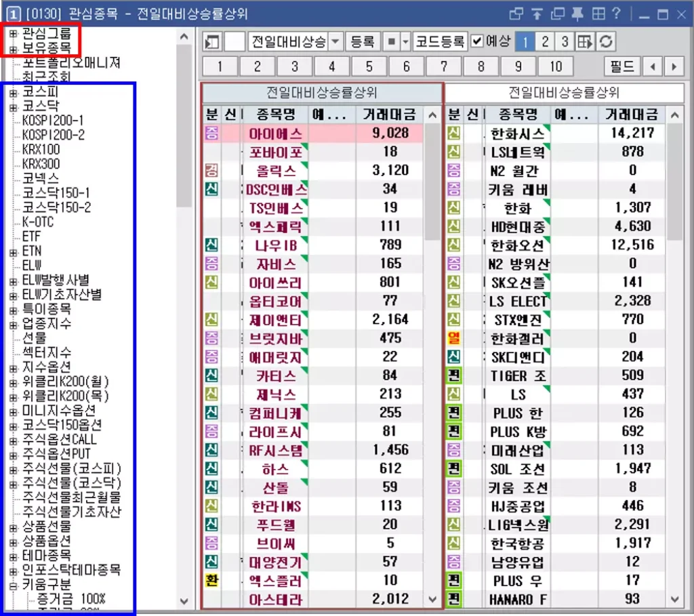The width and height of the screenshot is (694, 616).
Task: Click the scroll fields right arrow
Action: (674, 67)
